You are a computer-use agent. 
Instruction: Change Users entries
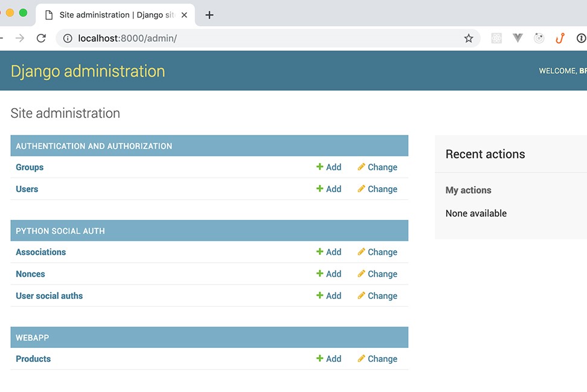tap(377, 189)
